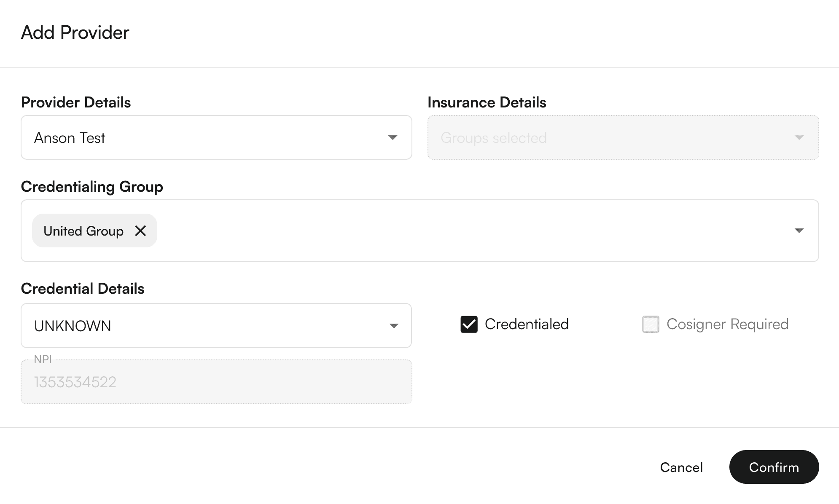Click the Insurance Details section heading
Viewport: 839px width, 504px height.
click(487, 102)
